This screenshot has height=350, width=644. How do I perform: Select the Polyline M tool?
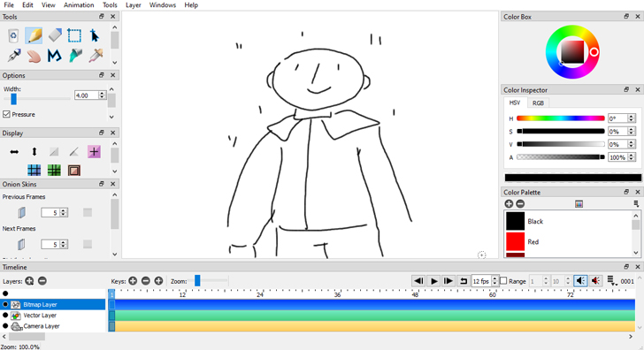54,56
